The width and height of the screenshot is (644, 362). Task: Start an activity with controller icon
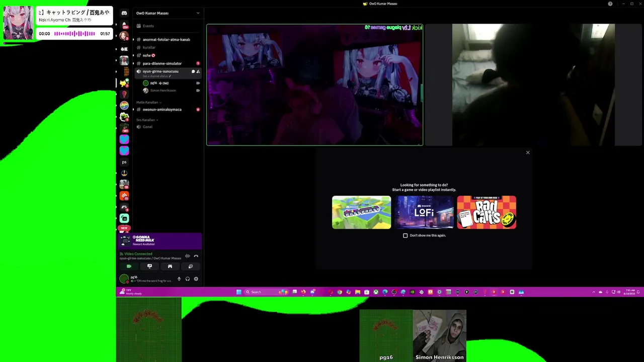(x=170, y=266)
